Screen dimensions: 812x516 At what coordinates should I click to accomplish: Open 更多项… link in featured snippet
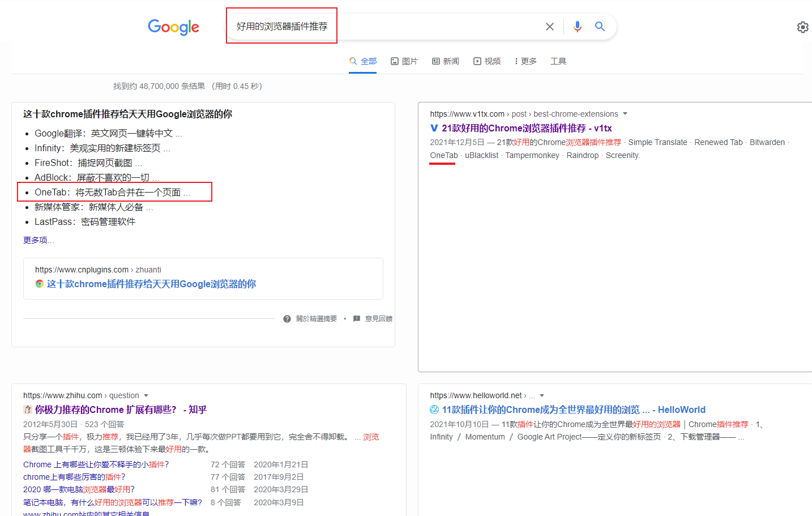click(39, 240)
